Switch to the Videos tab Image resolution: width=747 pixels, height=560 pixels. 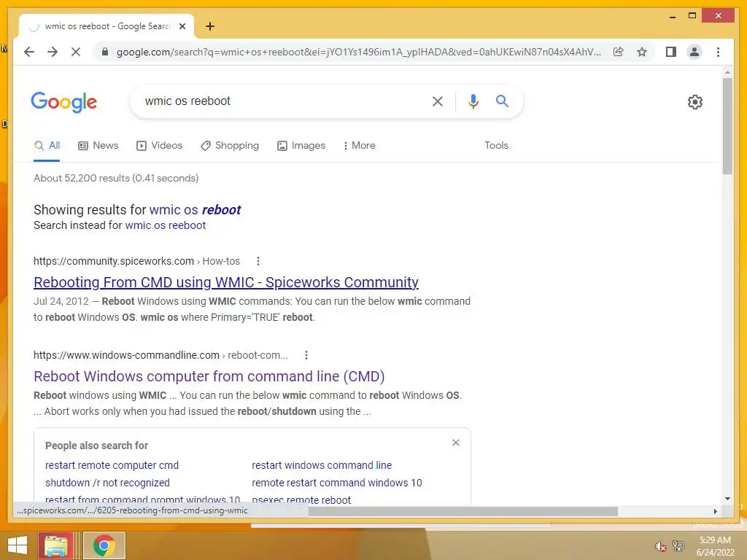point(159,146)
